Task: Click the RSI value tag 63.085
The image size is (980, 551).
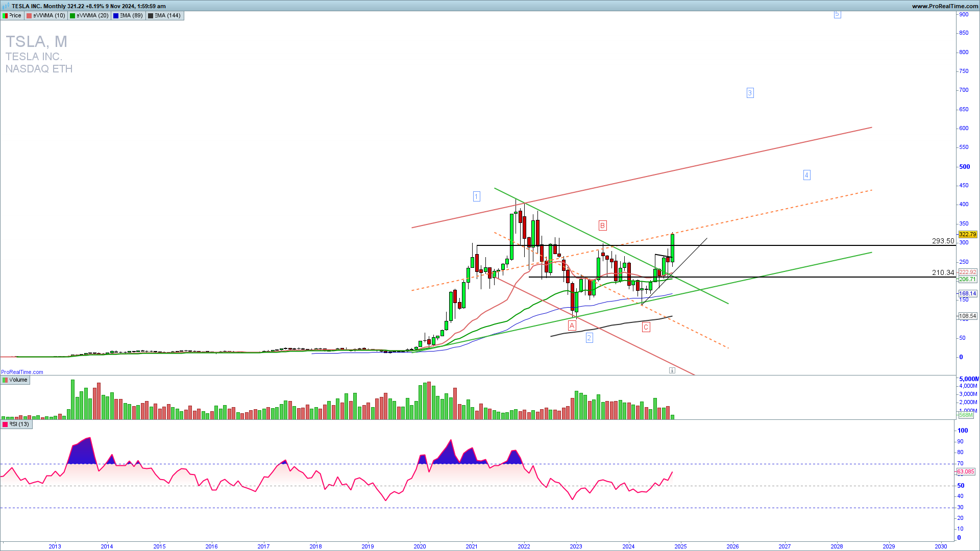Action: tap(965, 471)
